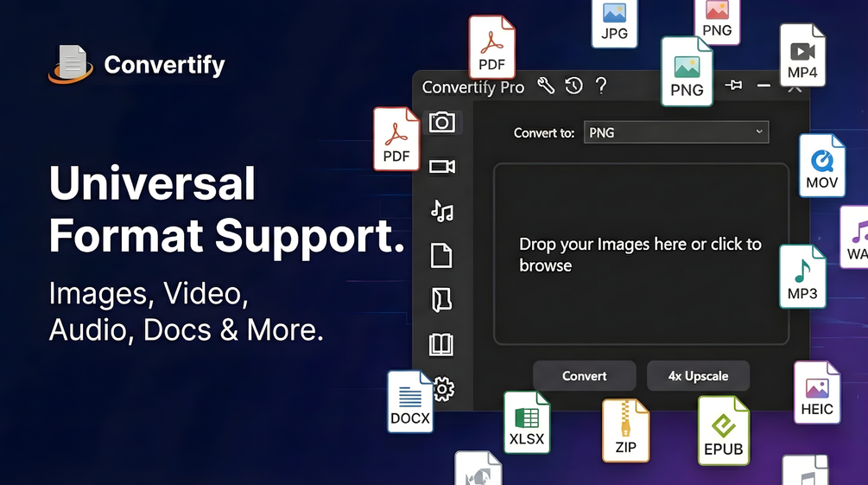868x485 pixels.
Task: Start conversion with the Convert button
Action: (585, 376)
